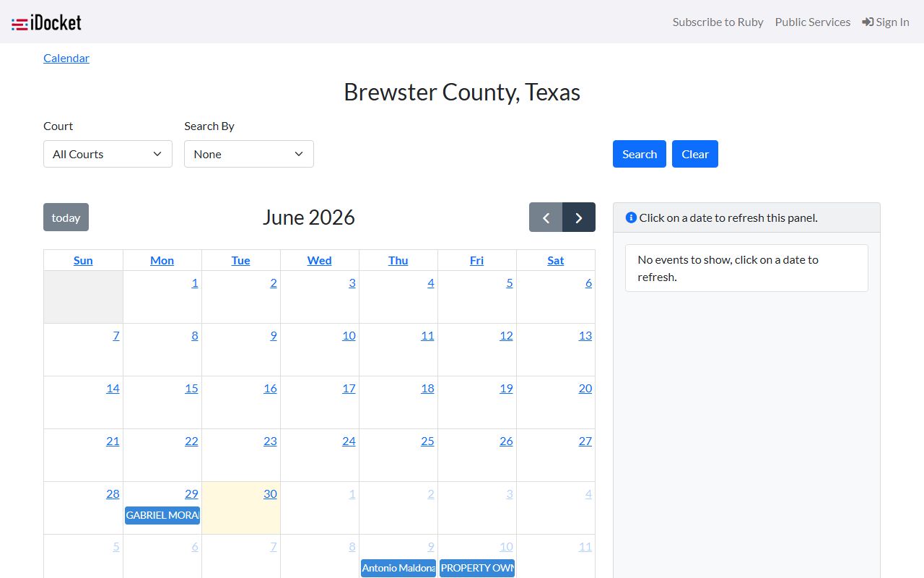
Task: Click the Tue column header
Action: pyautogui.click(x=240, y=260)
